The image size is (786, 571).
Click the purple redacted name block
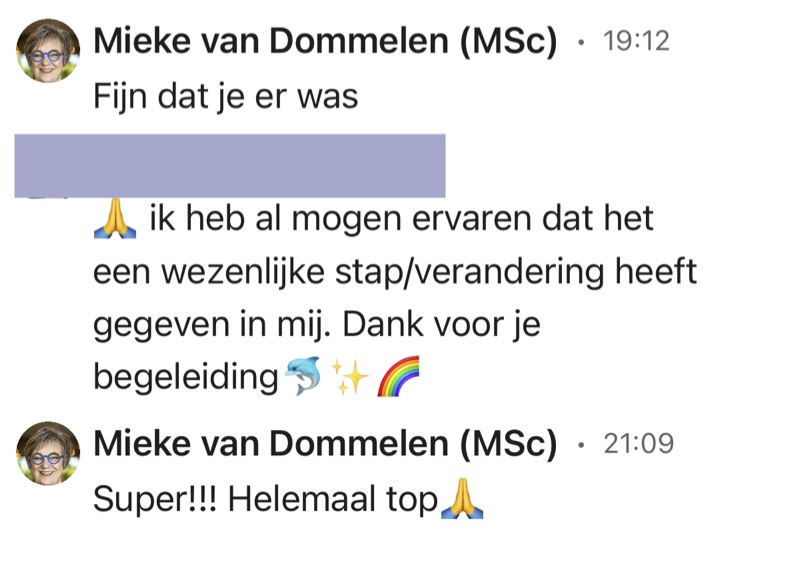point(230,165)
